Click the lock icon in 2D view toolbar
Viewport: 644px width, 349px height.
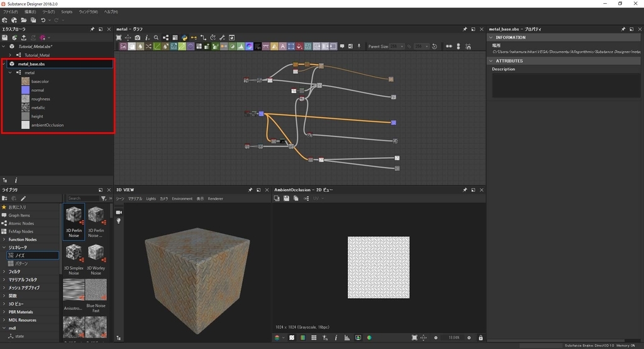pos(481,338)
